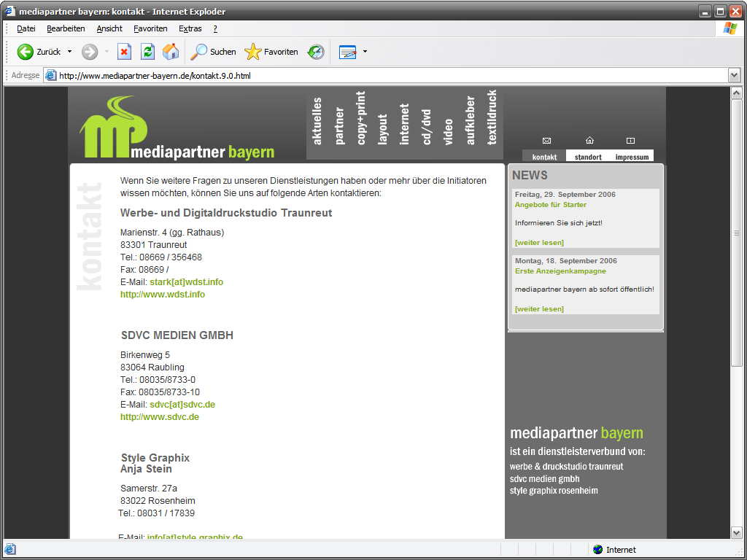Expand the Forward history dropdown arrow
The image size is (747, 560).
(x=107, y=52)
